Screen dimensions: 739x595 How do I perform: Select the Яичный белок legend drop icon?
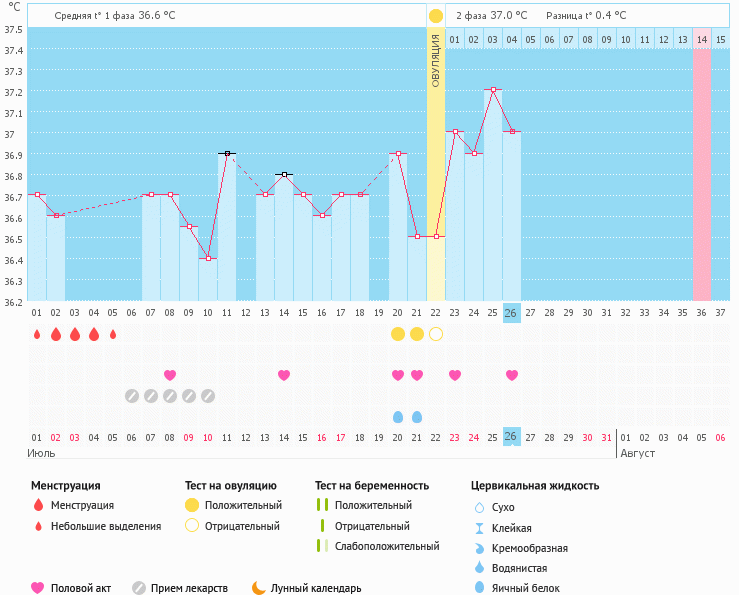[480, 588]
